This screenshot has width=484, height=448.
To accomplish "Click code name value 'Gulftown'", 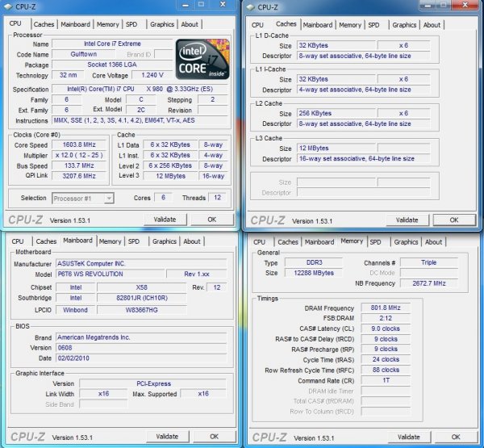I will pos(84,54).
